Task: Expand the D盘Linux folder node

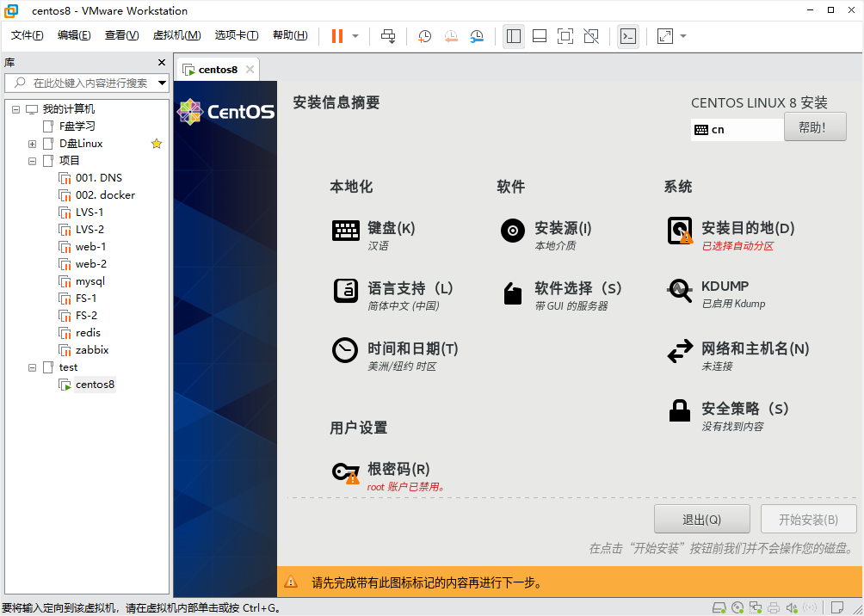Action: [x=32, y=144]
